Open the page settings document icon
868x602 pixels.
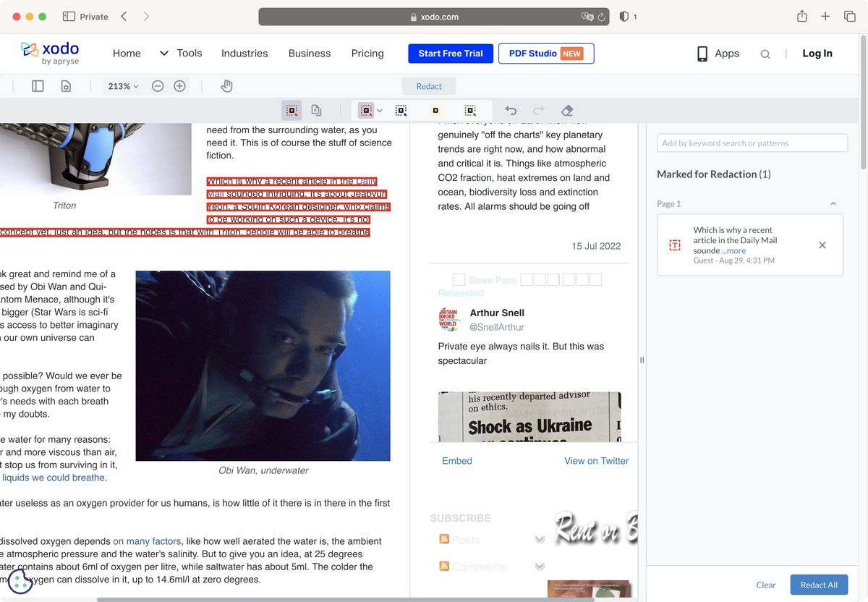click(x=66, y=85)
